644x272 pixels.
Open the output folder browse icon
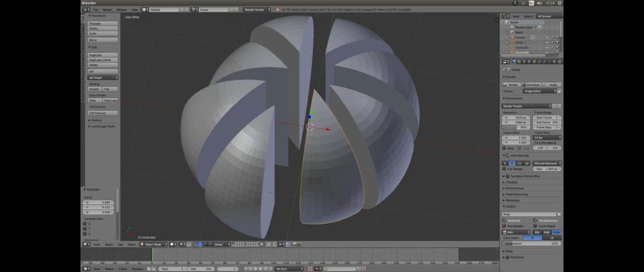pos(559,214)
